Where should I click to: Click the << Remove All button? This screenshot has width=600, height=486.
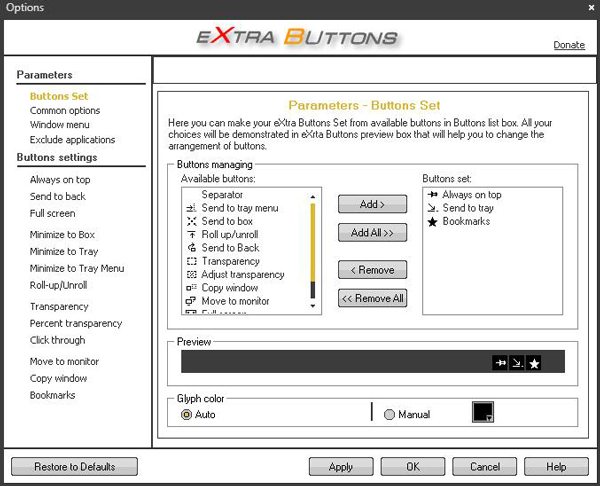[x=372, y=298]
